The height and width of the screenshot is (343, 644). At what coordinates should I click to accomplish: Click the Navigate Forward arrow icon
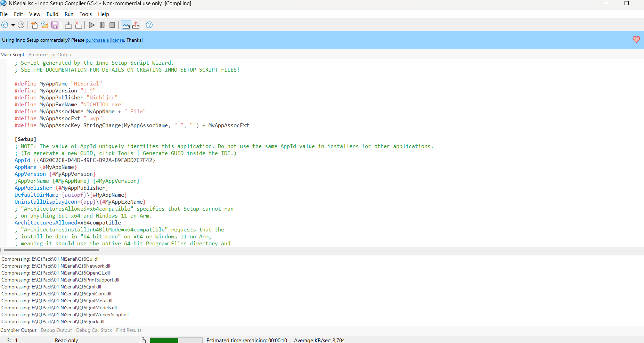[x=21, y=25]
